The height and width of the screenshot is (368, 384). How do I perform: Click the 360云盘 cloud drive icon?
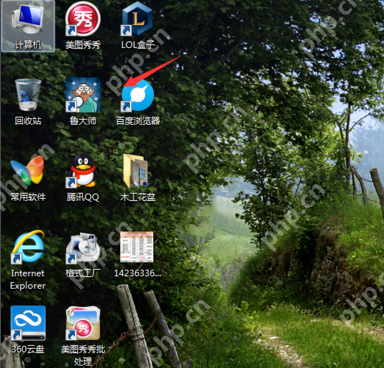pyautogui.click(x=28, y=323)
